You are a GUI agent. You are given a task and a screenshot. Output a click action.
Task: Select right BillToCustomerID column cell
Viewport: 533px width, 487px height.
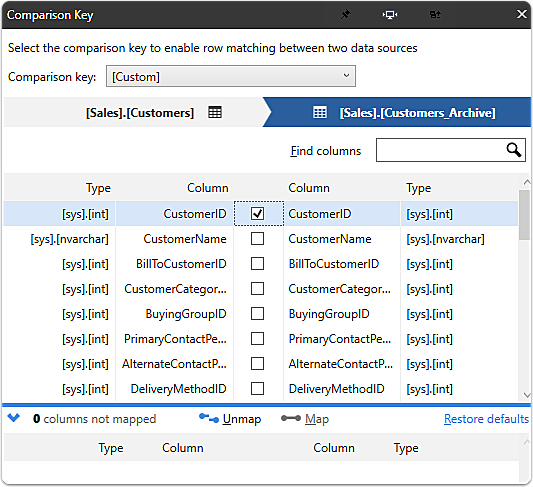[342, 264]
